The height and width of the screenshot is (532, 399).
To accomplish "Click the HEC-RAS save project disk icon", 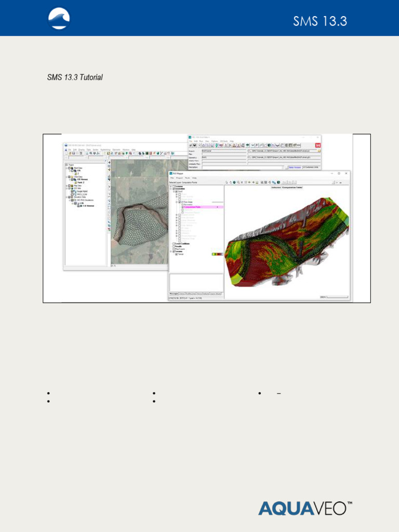I will pos(194,145).
